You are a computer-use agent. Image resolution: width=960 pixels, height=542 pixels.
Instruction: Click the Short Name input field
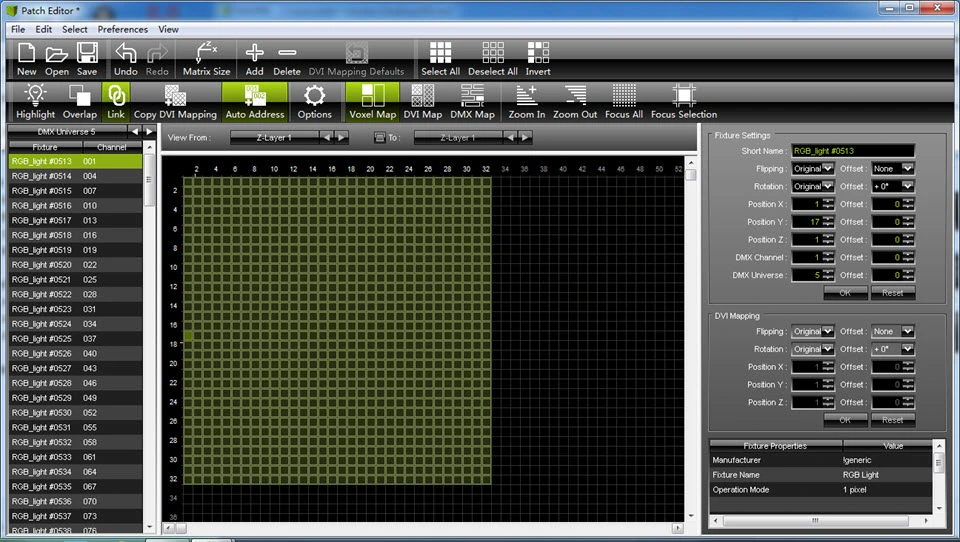pyautogui.click(x=852, y=151)
